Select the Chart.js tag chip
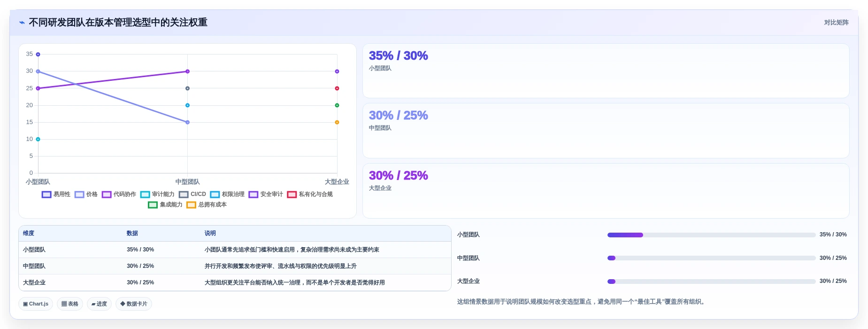 tap(36, 304)
